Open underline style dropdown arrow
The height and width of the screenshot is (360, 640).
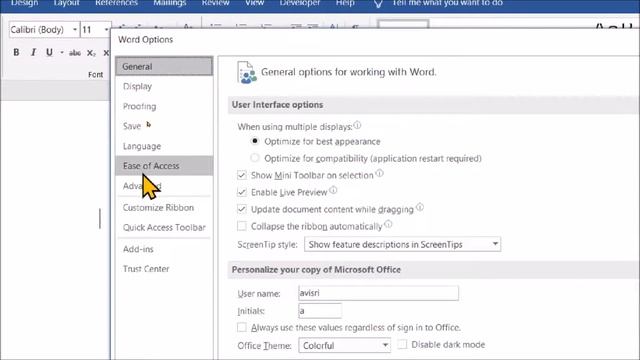62,52
